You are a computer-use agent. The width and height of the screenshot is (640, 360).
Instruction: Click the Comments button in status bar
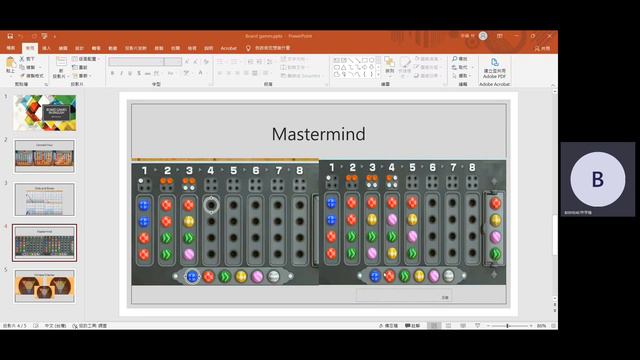tap(413, 326)
